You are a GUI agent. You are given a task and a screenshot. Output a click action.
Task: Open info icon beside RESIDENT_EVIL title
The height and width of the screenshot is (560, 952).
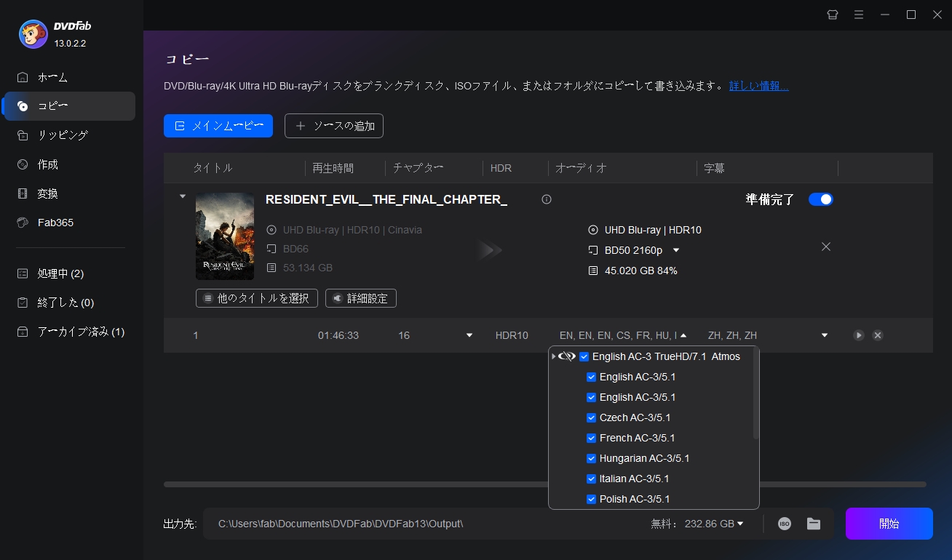tap(547, 199)
